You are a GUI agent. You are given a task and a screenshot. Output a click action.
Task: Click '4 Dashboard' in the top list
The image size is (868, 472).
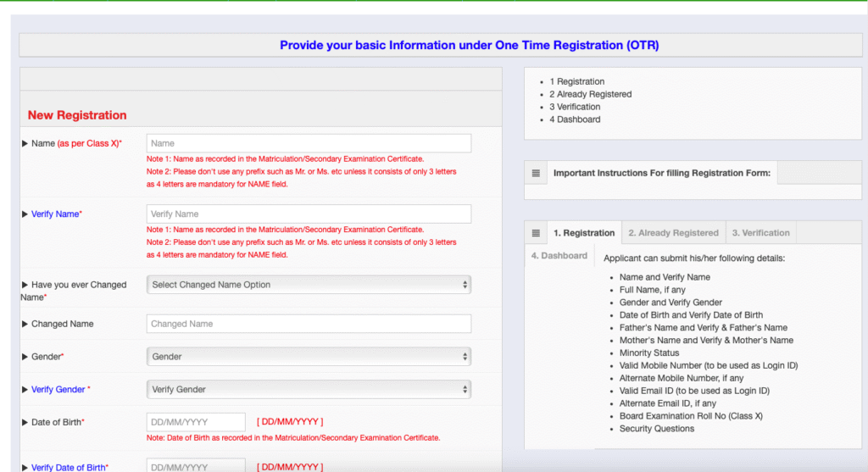click(575, 119)
